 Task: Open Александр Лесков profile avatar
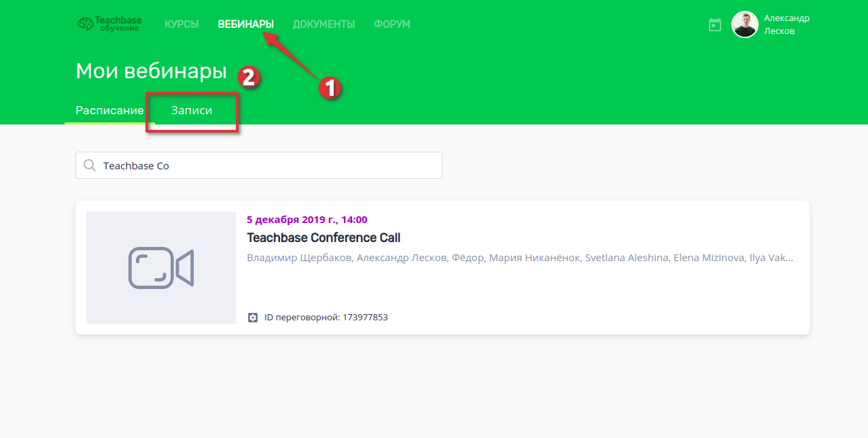click(745, 24)
